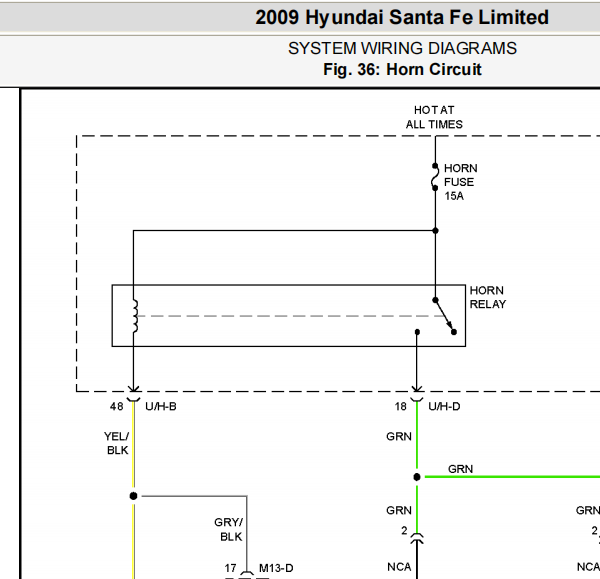Click the 'HORN RELAY' label
This screenshot has height=579, width=600.
(x=488, y=297)
